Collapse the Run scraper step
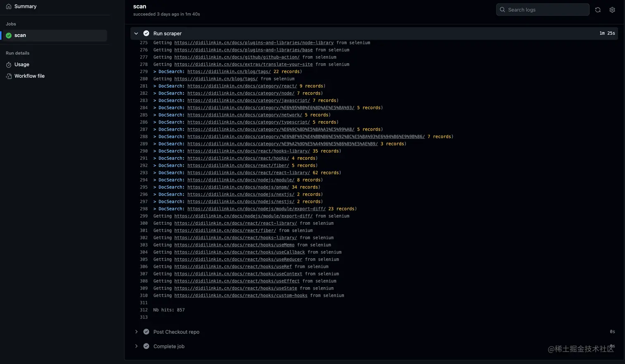The height and width of the screenshot is (364, 625). [x=136, y=33]
